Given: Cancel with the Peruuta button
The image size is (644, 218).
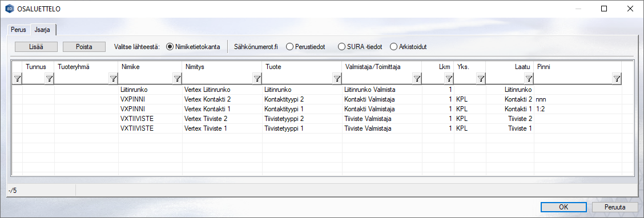Looking at the screenshot, I should [615, 207].
